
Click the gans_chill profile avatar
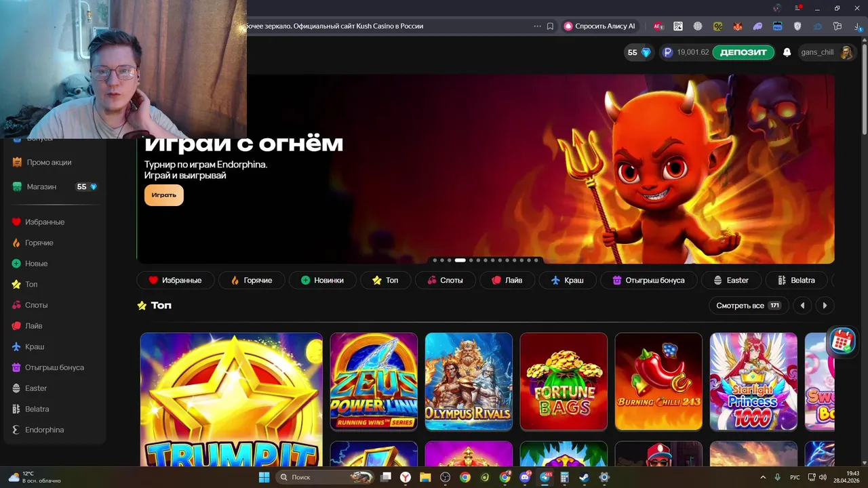tap(846, 52)
